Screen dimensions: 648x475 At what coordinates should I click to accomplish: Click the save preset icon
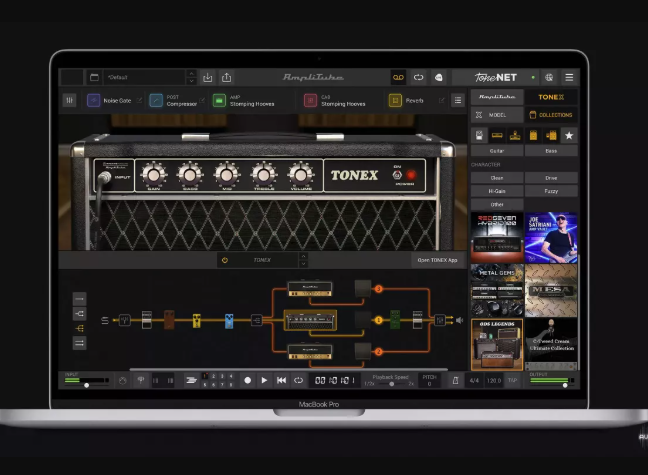[208, 77]
